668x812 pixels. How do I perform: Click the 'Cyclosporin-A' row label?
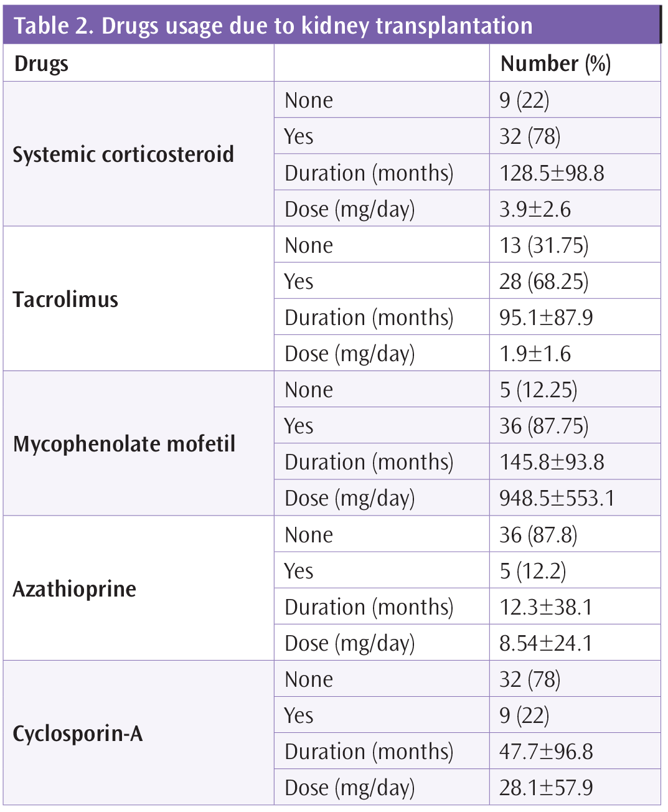coord(78,734)
